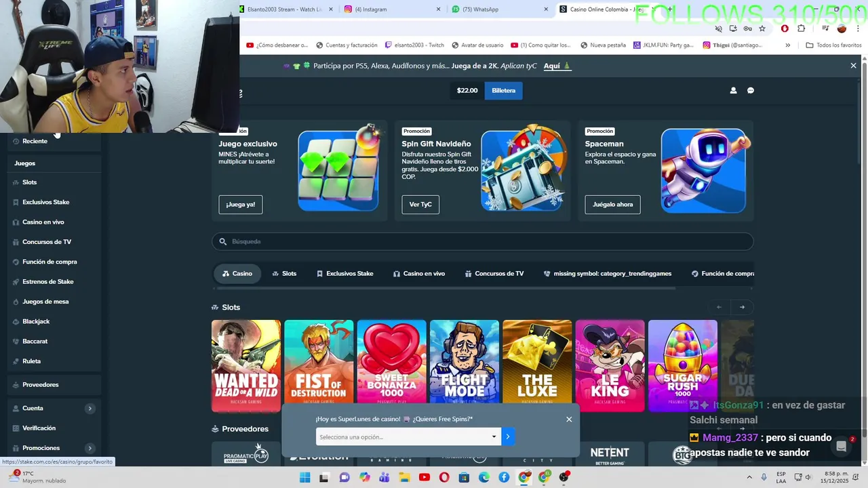Open the browser extensions puzzle icon

[x=801, y=28]
